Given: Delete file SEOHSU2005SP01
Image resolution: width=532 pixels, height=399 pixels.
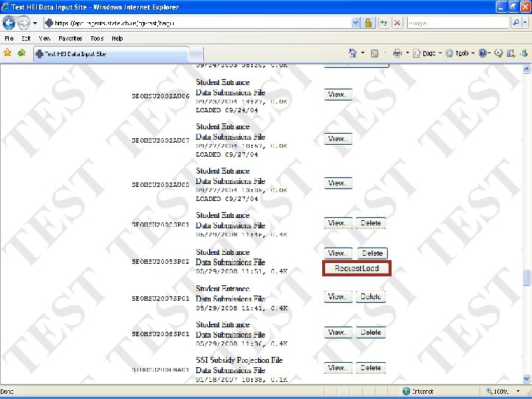Looking at the screenshot, I should tap(370, 223).
